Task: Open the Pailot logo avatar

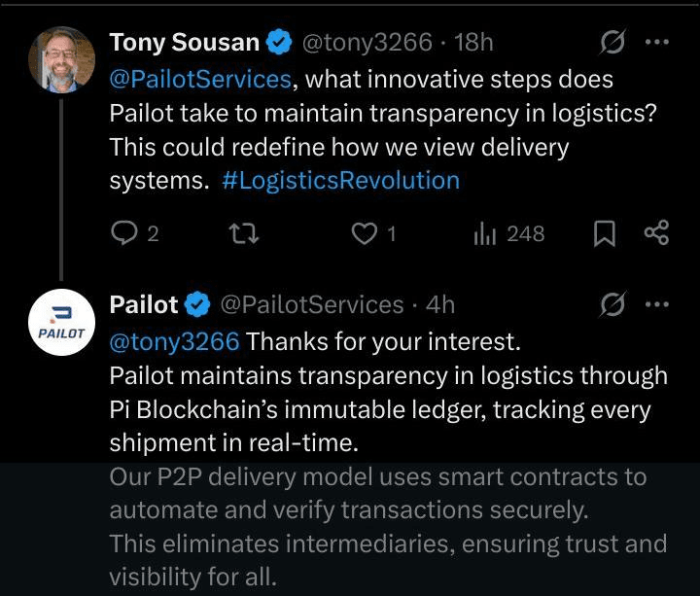Action: (62, 324)
